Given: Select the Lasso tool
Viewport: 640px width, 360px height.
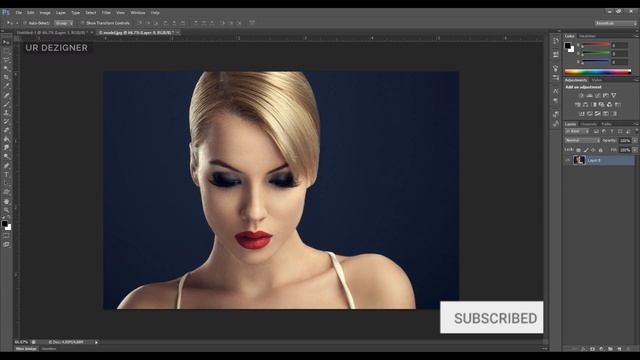Looking at the screenshot, I should pos(6,60).
